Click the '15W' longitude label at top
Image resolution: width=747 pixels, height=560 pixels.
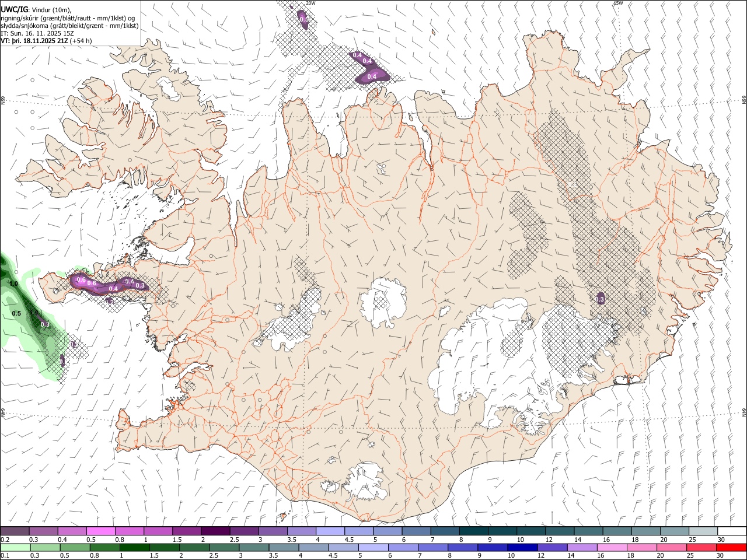618,3
